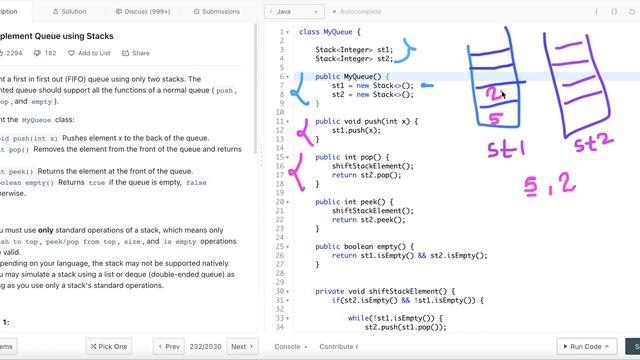The width and height of the screenshot is (640, 360).
Task: Open the Java language dropdown
Action: click(294, 11)
